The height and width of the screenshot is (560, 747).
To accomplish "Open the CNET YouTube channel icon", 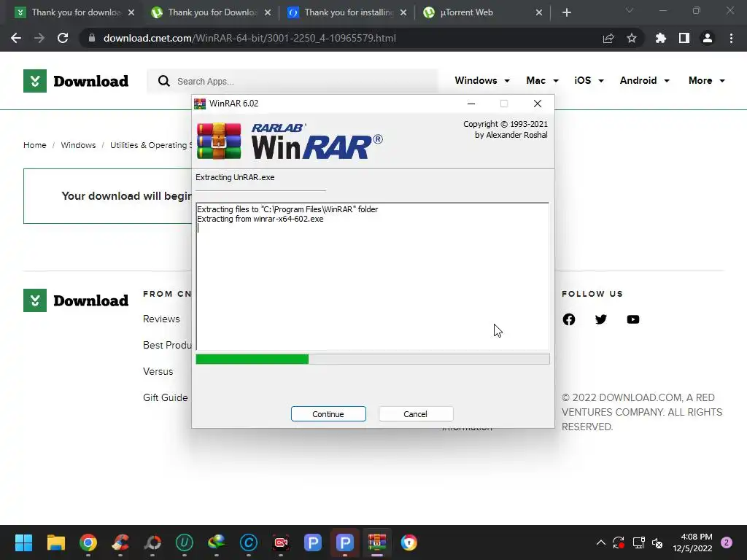I will coord(632,319).
